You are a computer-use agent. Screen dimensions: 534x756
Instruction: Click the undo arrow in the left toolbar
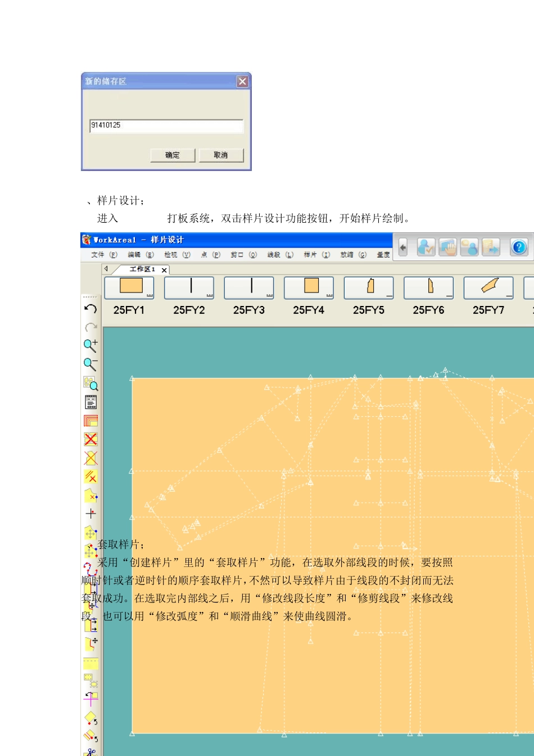90,309
